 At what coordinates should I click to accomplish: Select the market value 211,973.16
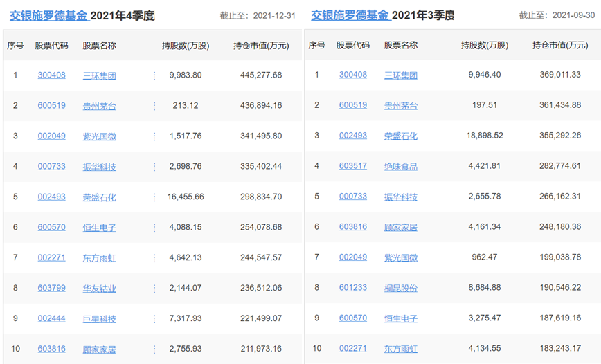[x=261, y=349]
